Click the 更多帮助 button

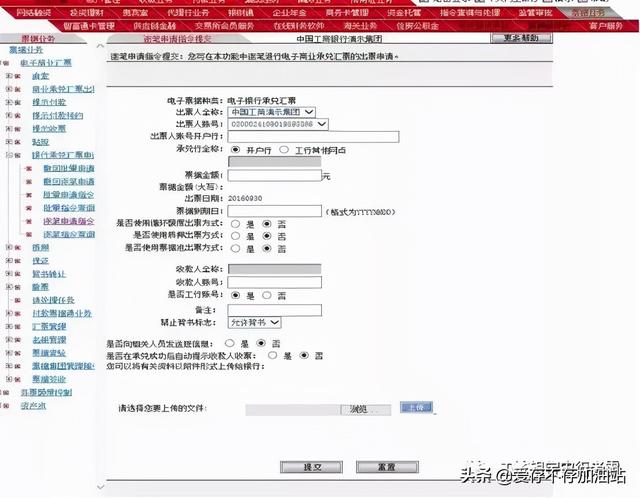(x=521, y=38)
